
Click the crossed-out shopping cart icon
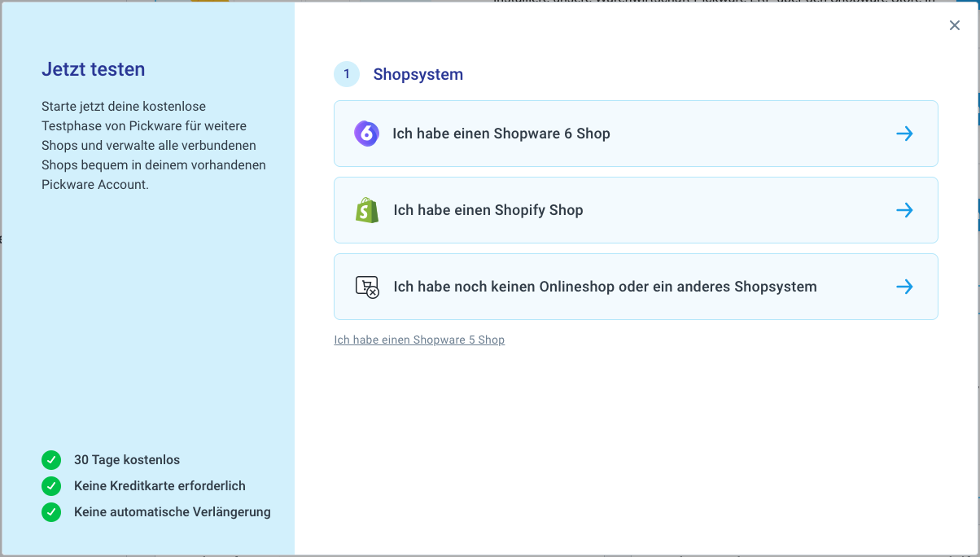click(367, 287)
